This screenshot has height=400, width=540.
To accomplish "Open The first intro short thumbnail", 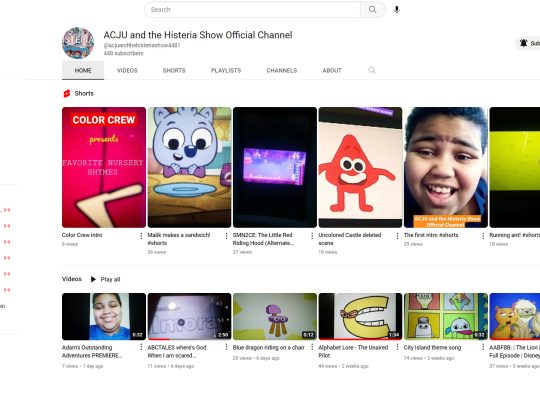I will coord(446,167).
